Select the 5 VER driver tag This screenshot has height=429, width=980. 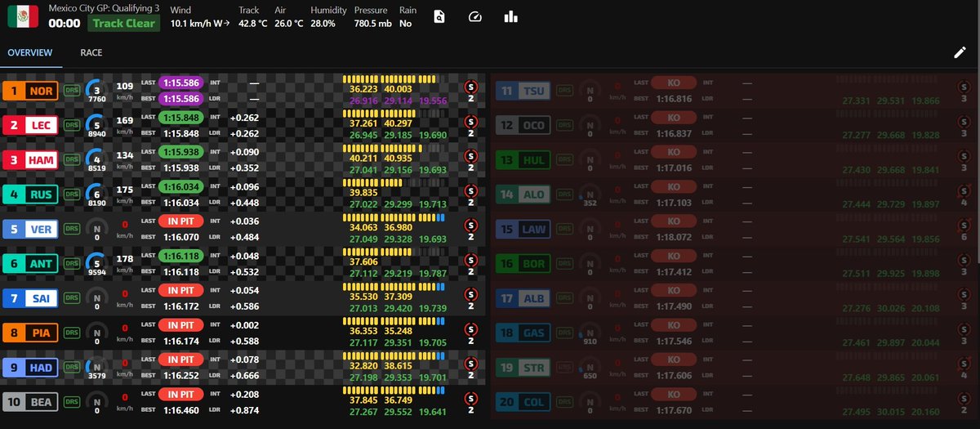point(30,230)
